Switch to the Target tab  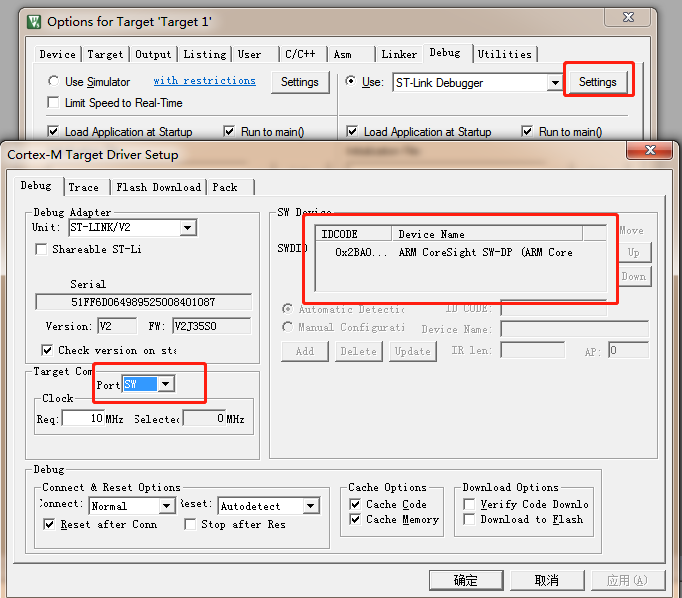coord(105,54)
